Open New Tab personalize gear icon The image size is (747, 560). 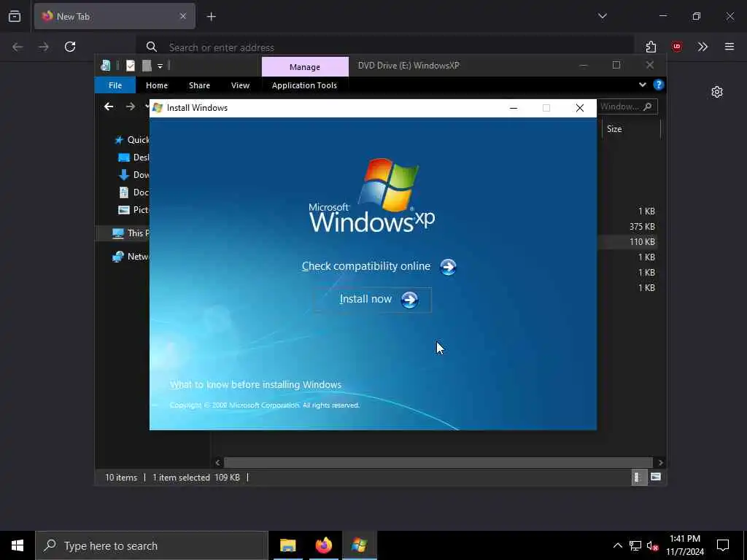717,92
